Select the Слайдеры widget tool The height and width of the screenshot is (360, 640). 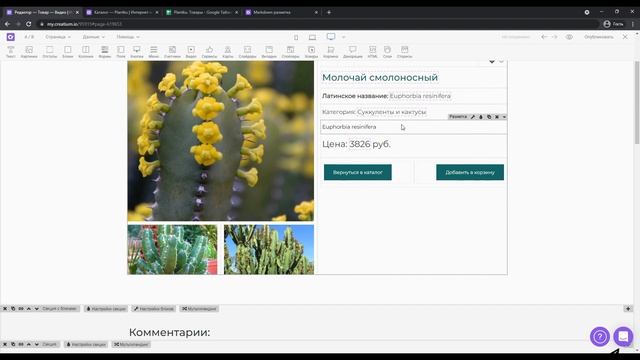(x=247, y=52)
